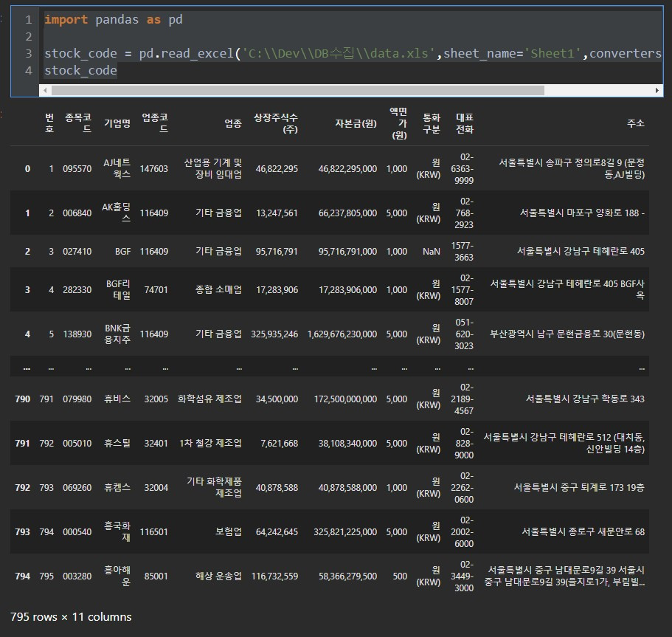Select stock code cell 079980
The image size is (672, 637).
pos(77,399)
